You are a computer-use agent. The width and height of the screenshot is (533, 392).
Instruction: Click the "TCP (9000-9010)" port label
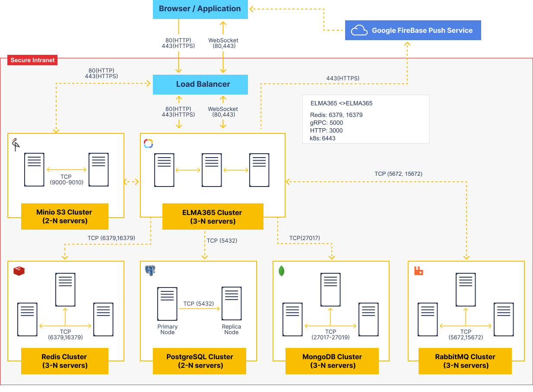67,180
